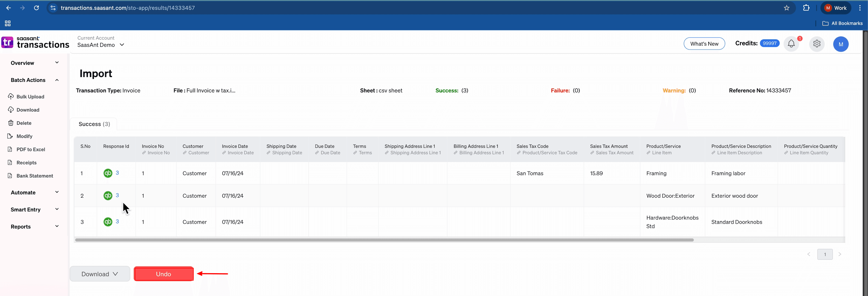Click the vertical page scrollbar
Screen dimensions: 868x296
(x=865, y=163)
